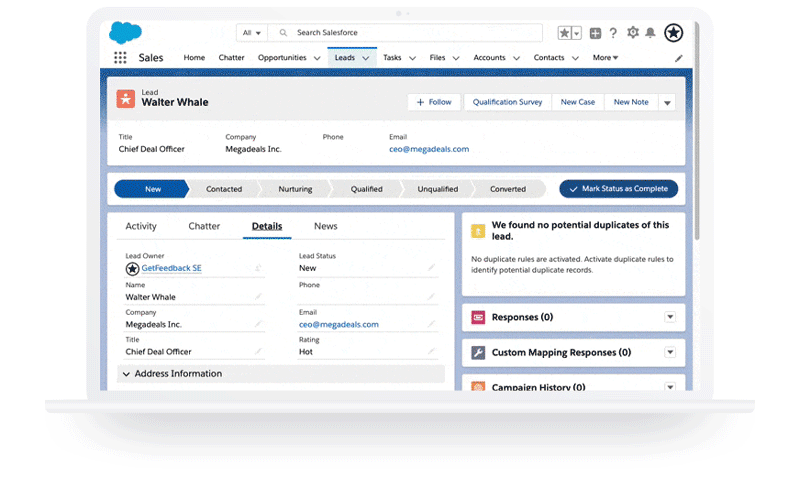Click the Campaign History panel icon
This screenshot has height=494, width=800.
(478, 386)
